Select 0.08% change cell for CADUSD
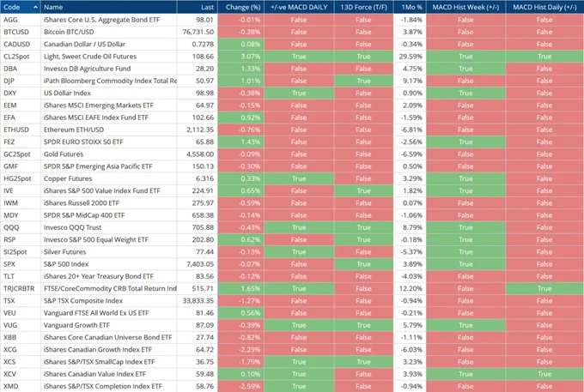 click(240, 45)
